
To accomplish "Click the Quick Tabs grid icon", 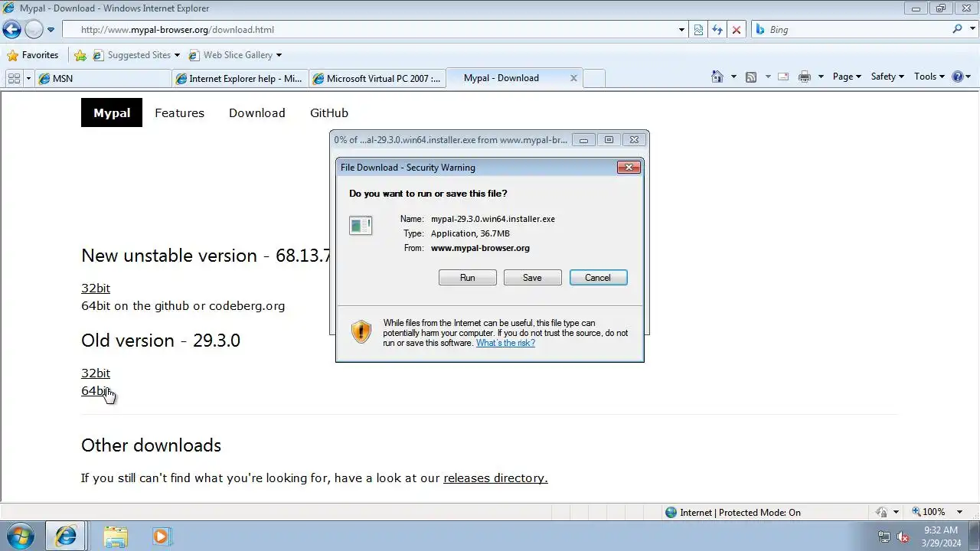I will [14, 78].
